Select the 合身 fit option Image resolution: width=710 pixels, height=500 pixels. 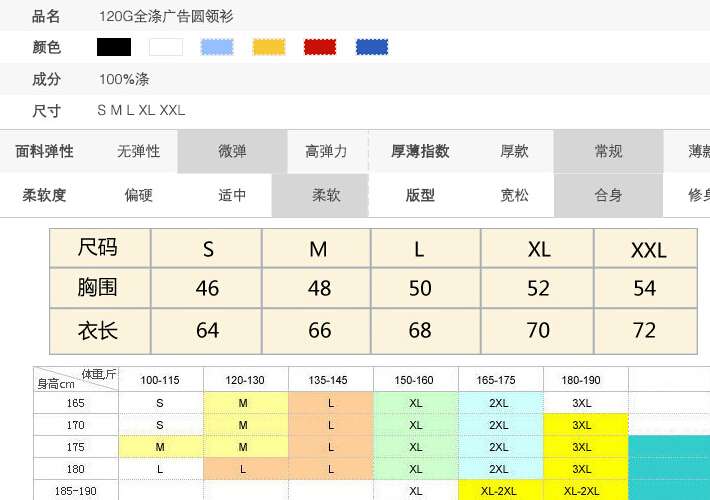pos(608,196)
